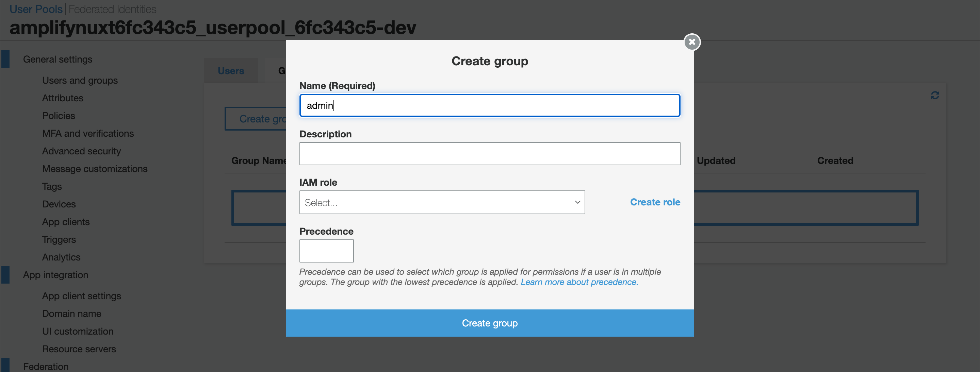Click the Created column header

point(835,161)
